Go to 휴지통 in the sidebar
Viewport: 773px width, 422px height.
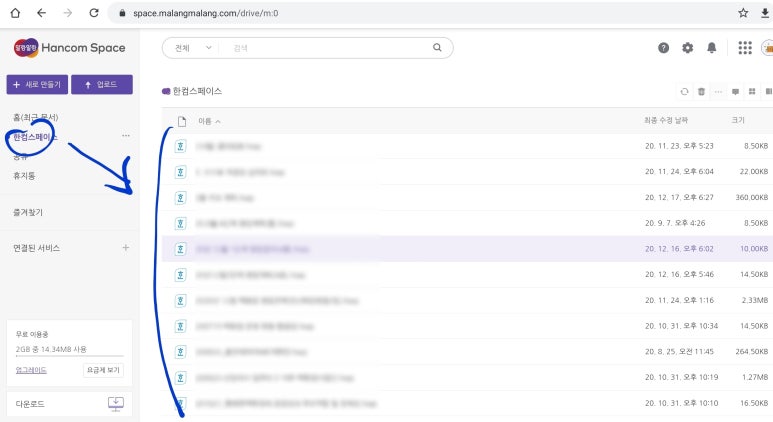pos(24,175)
